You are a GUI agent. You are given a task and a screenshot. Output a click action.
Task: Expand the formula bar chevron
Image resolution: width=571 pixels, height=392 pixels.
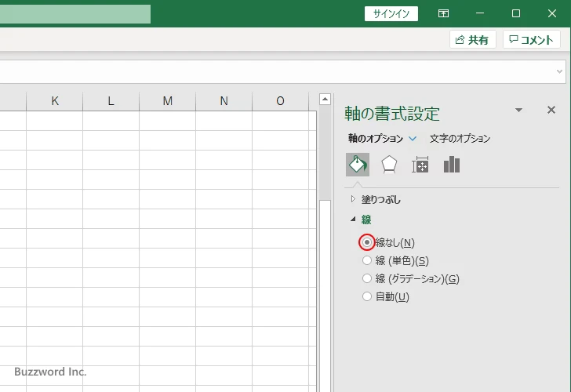coord(560,71)
